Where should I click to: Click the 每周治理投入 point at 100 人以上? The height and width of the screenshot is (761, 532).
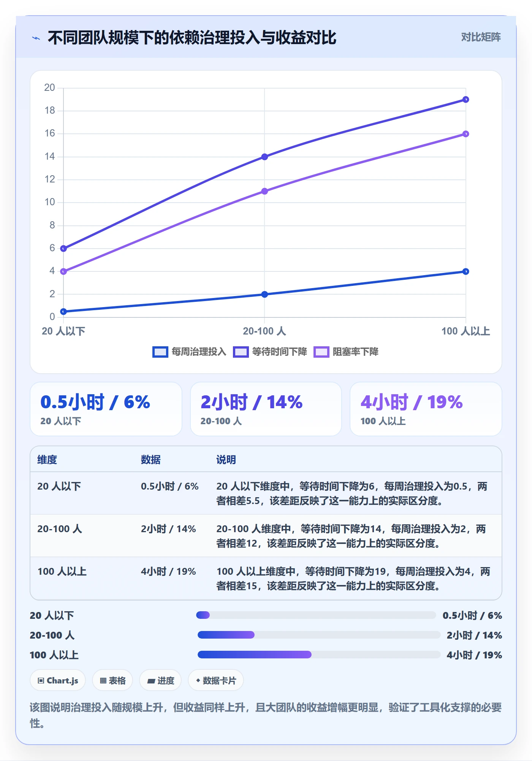465,271
